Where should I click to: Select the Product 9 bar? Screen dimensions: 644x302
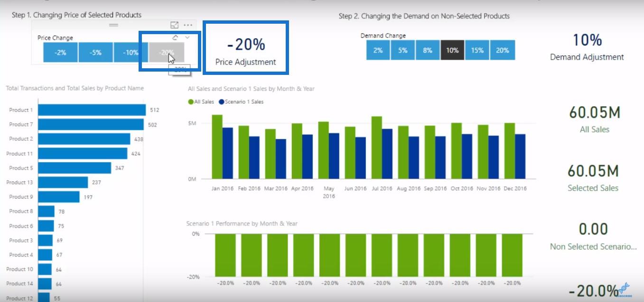[58, 197]
